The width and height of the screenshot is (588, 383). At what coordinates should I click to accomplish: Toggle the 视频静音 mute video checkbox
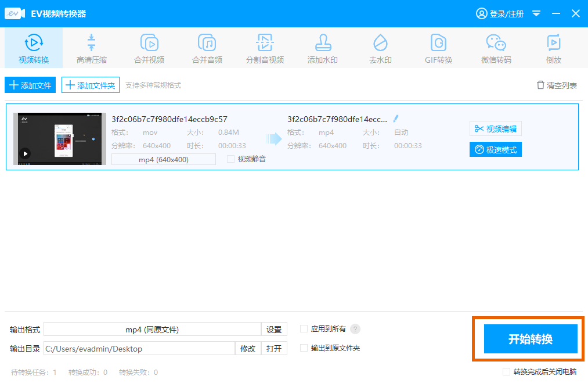click(x=230, y=159)
